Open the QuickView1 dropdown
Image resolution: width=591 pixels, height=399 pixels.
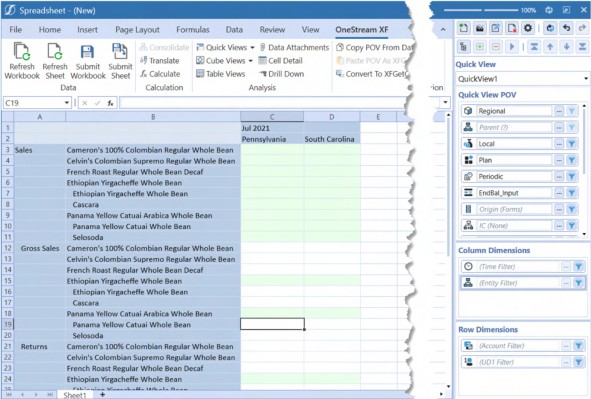click(x=586, y=79)
